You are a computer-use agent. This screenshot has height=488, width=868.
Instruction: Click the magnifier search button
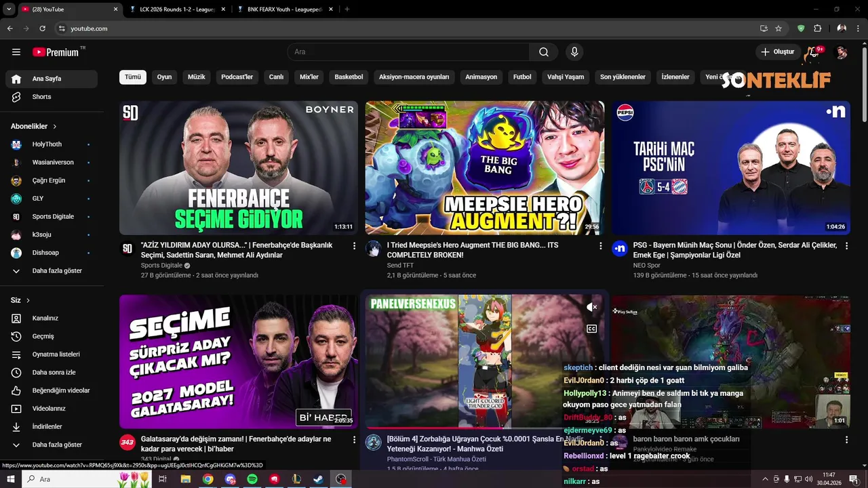click(x=544, y=52)
